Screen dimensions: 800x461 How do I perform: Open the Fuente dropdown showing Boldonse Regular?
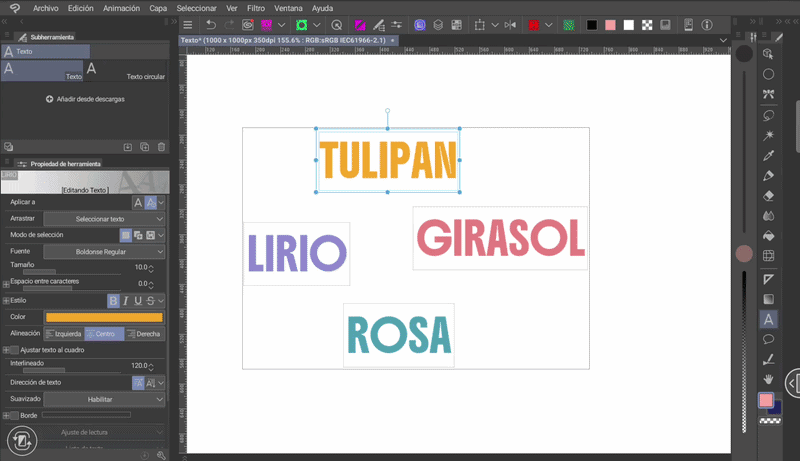point(105,252)
